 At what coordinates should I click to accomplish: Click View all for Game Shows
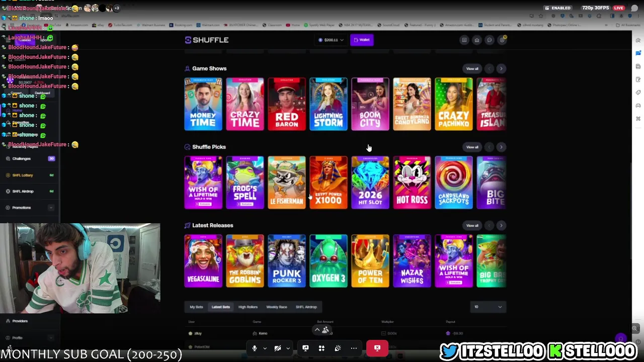tap(472, 68)
